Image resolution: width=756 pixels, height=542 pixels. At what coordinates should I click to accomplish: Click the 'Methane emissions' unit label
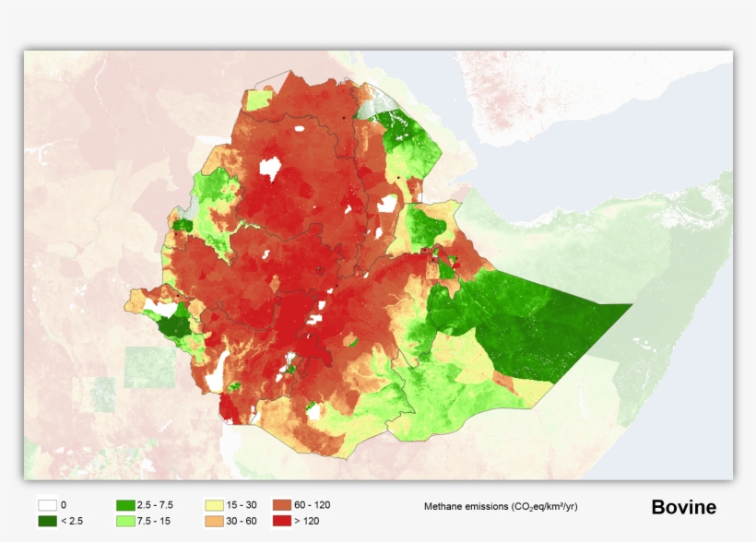tap(501, 507)
